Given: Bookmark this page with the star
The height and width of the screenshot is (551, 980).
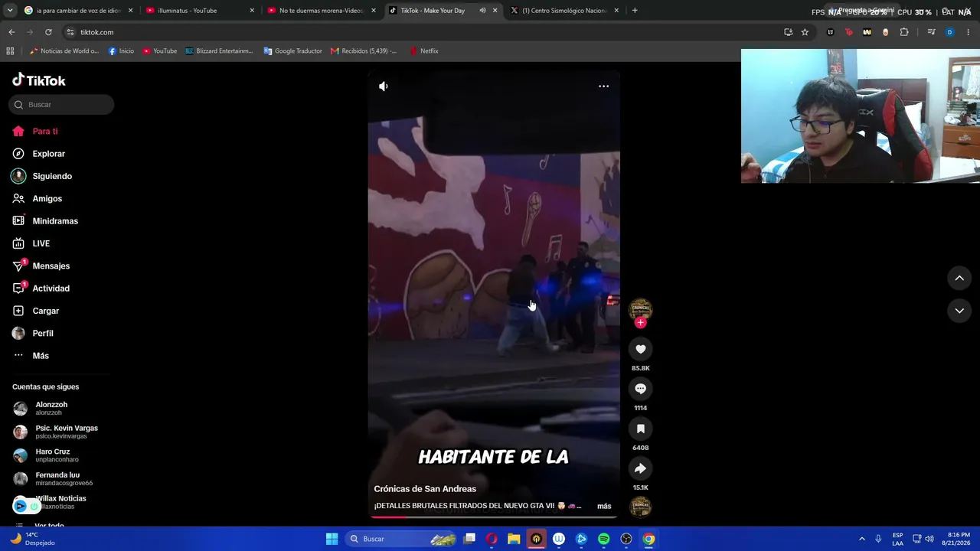Looking at the screenshot, I should tap(805, 32).
